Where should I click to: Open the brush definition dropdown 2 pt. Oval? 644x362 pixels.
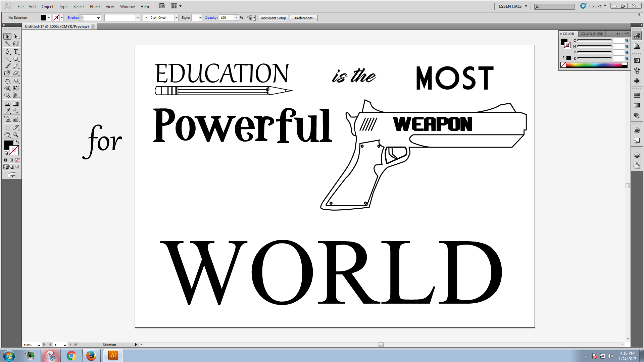coord(176,18)
